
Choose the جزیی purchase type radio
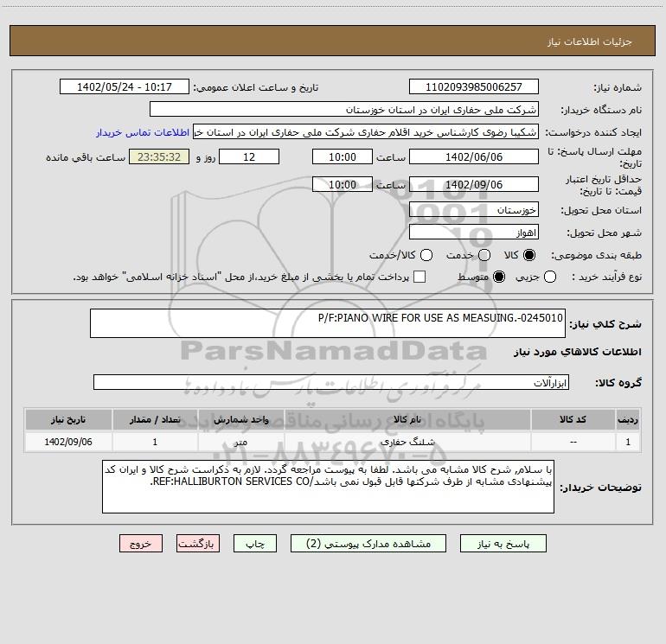(550, 277)
